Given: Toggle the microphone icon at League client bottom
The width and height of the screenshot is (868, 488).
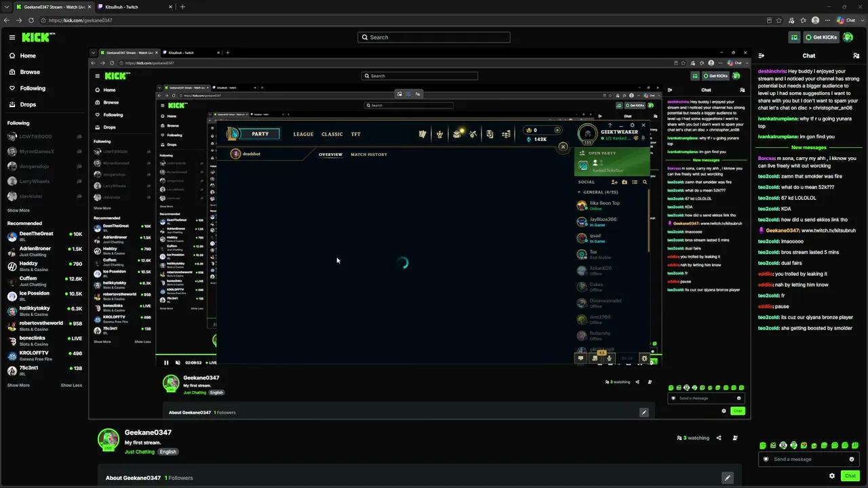Looking at the screenshot, I should (609, 358).
